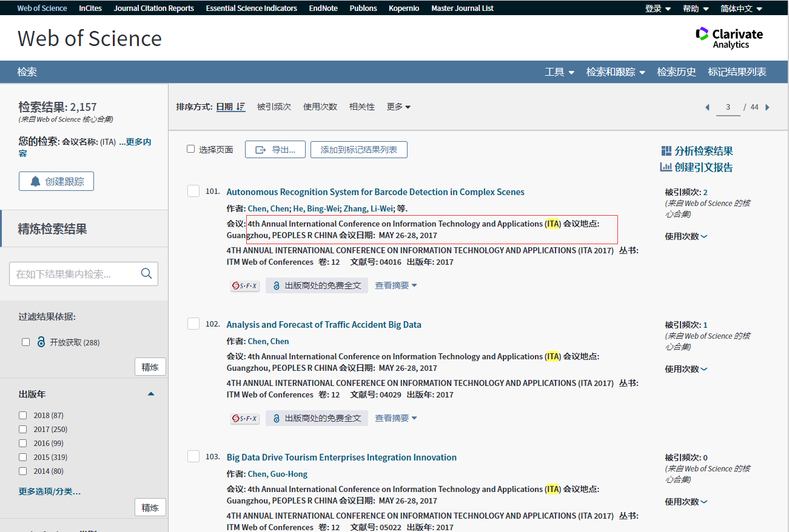789x532 pixels.
Task: Check the 2014 (80) publication year
Action: (22, 471)
